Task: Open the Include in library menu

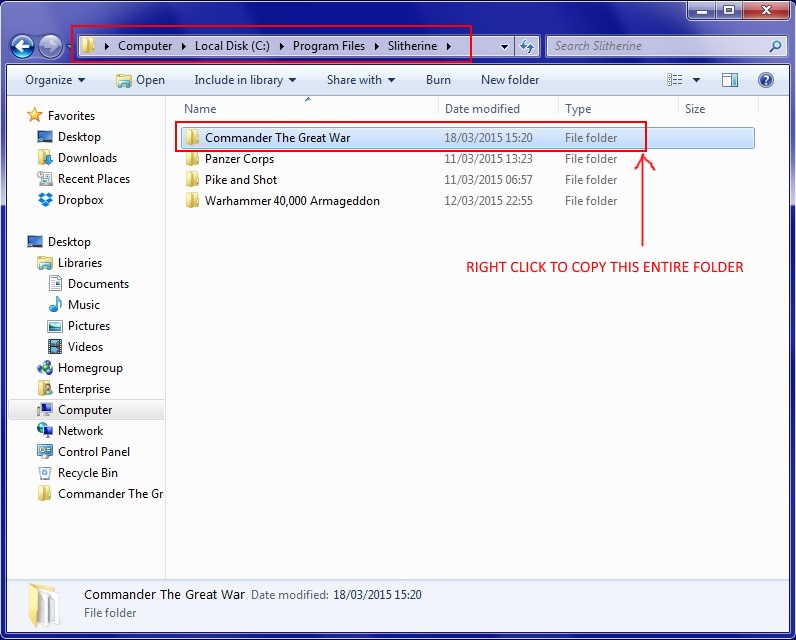Action: [x=245, y=80]
